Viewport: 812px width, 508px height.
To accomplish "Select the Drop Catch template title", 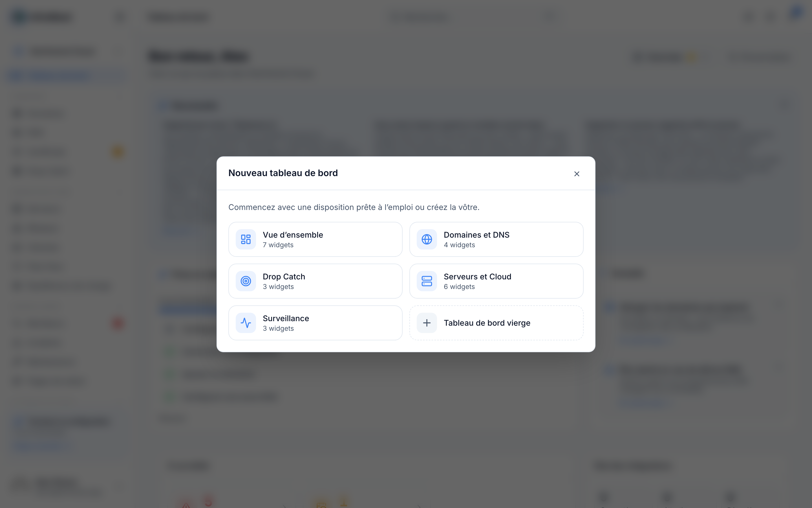I will tap(284, 277).
